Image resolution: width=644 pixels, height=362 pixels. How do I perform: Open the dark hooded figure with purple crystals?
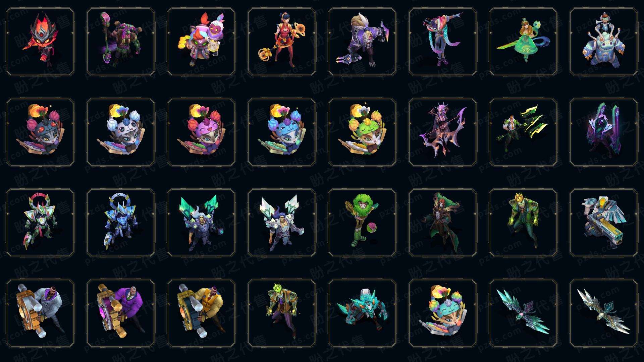click(x=604, y=132)
